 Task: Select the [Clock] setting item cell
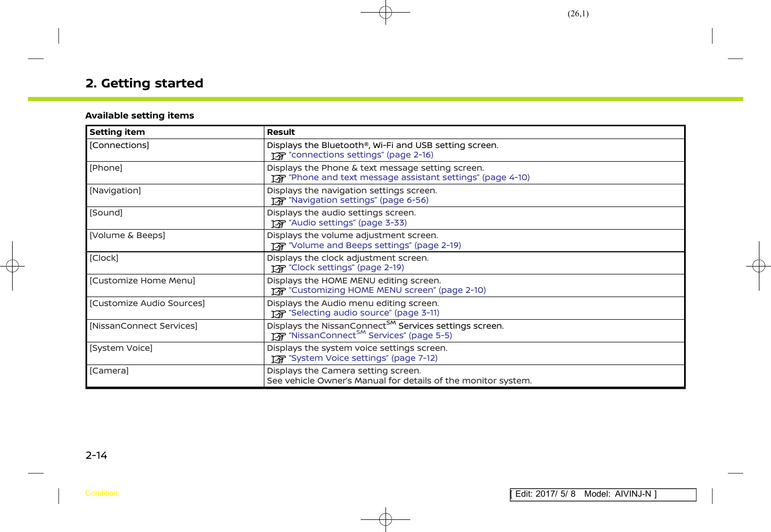[x=175, y=263]
